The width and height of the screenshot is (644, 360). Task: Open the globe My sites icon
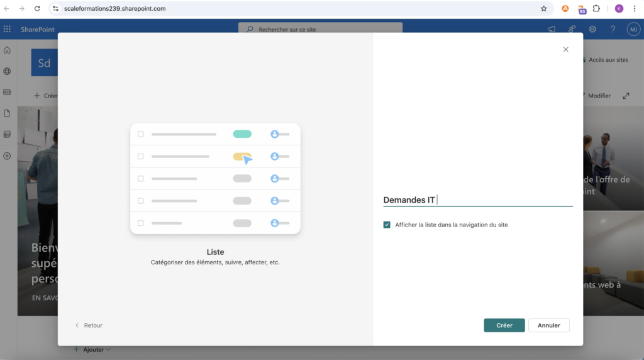point(7,71)
